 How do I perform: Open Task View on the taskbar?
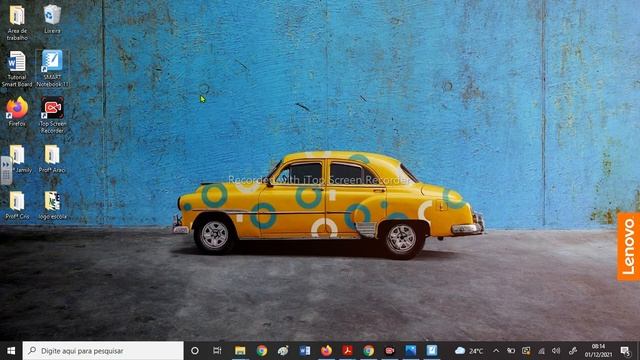pyautogui.click(x=217, y=351)
